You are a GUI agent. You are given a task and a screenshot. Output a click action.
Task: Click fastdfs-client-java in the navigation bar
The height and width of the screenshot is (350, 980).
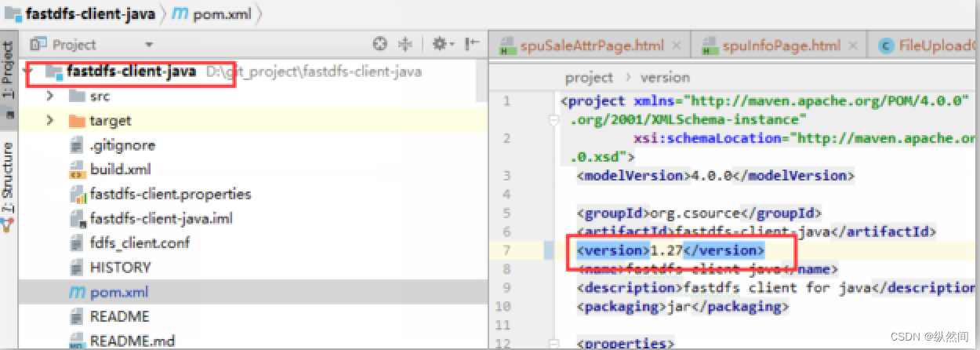[89, 14]
